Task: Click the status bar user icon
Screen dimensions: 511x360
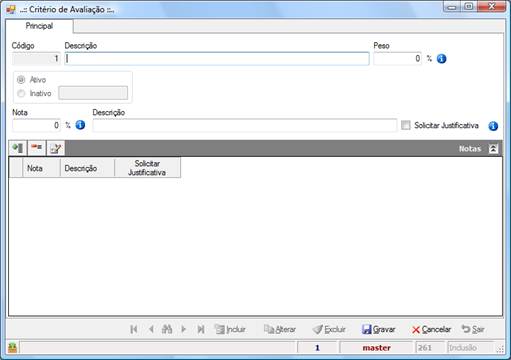Action: (12, 348)
